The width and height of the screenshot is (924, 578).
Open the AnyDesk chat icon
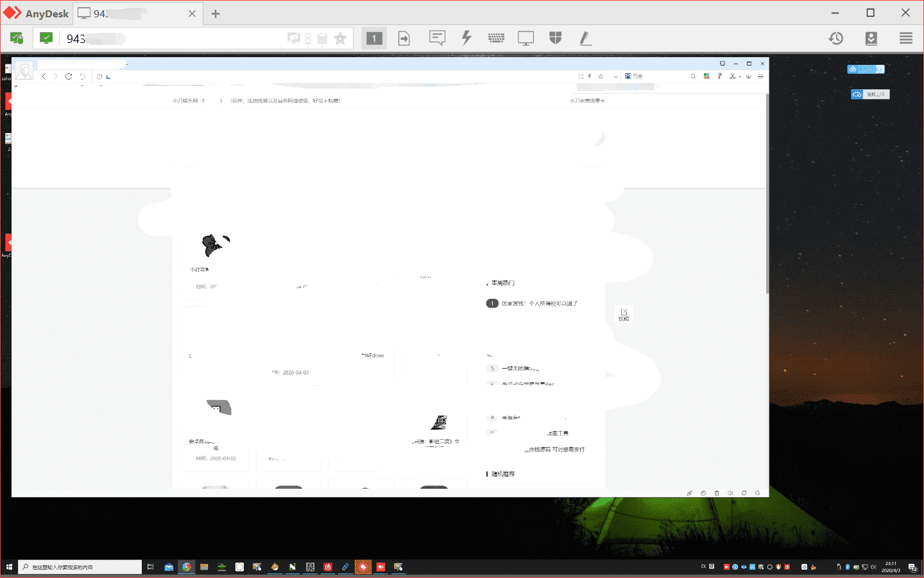(437, 38)
